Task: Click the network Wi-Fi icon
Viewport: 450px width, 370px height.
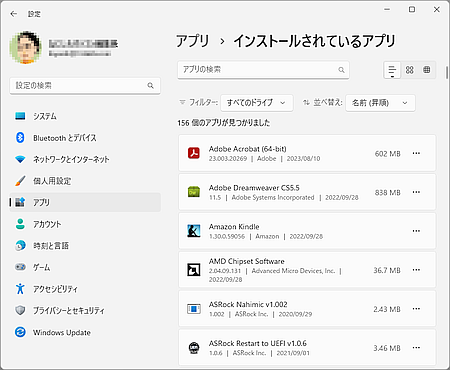Action: 20,159
